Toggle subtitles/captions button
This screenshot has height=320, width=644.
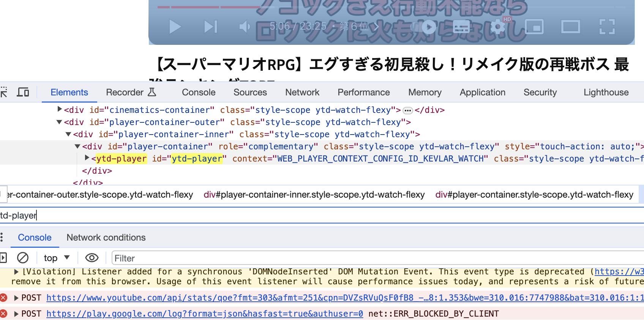pyautogui.click(x=461, y=27)
